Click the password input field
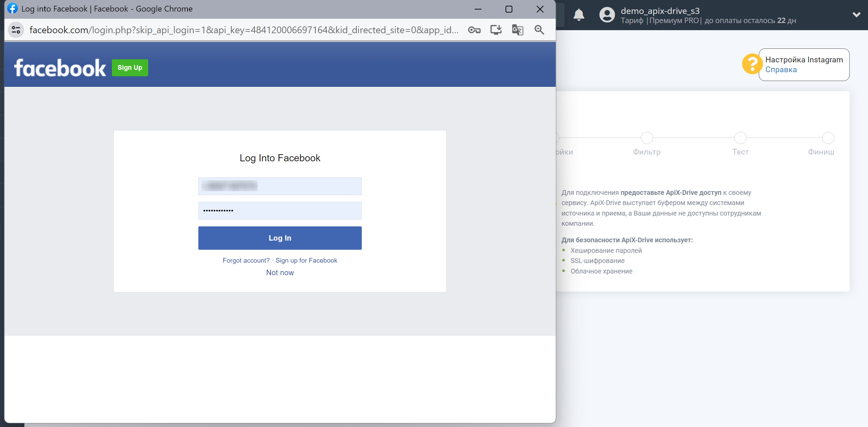This screenshot has width=868, height=427. click(x=279, y=210)
